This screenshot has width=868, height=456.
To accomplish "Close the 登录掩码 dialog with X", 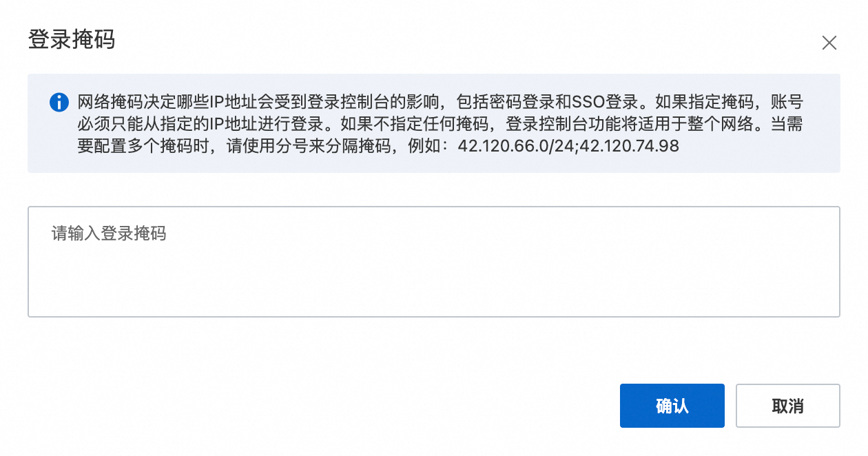I will [x=829, y=43].
